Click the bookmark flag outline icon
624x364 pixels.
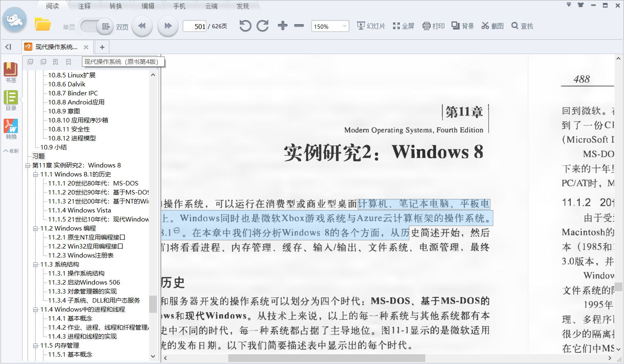[68, 62]
